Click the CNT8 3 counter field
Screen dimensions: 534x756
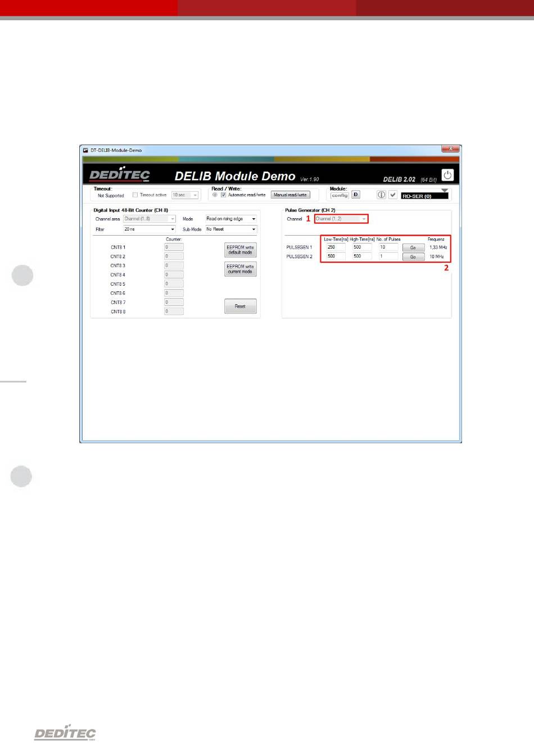pos(174,265)
